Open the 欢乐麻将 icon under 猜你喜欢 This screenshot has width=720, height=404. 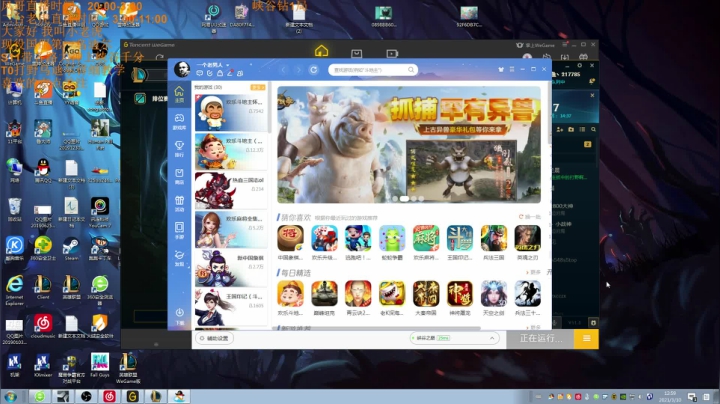pyautogui.click(x=426, y=238)
